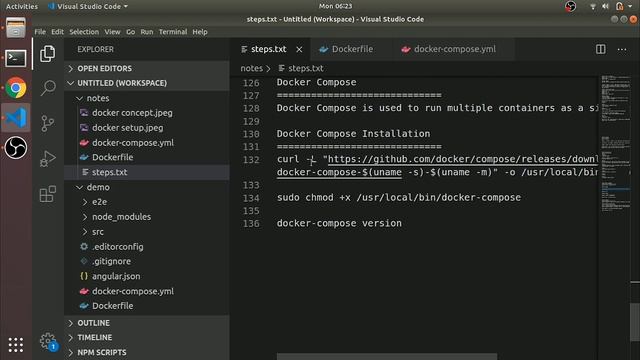This screenshot has width=640, height=360.
Task: Launch Files from the Ubuntu dock
Action: (16, 28)
